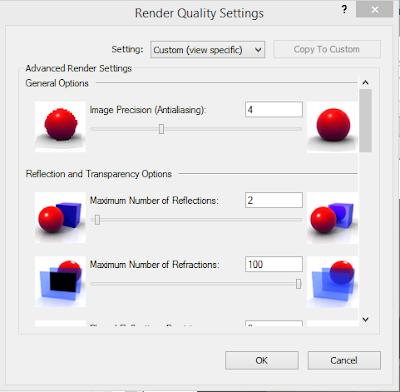This screenshot has height=392, width=400.
Task: Click the low reflections sphere and cube thumbnail
Action: [x=60, y=217]
